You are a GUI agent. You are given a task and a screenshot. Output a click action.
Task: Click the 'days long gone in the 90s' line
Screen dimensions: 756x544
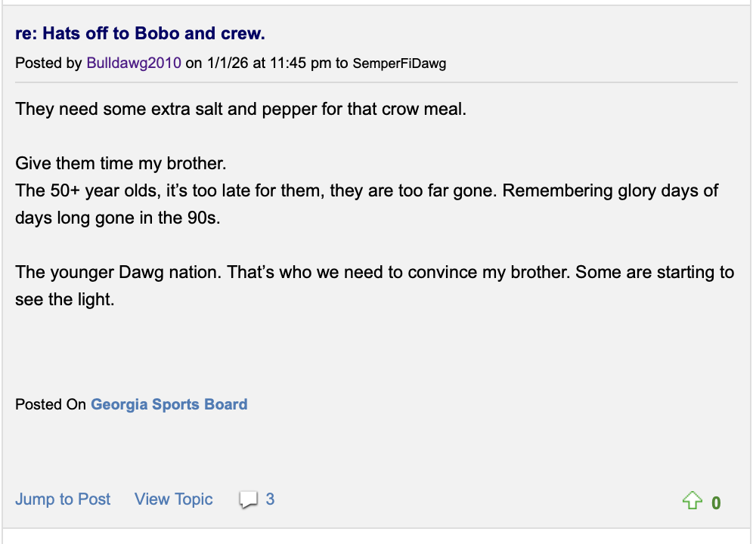118,218
